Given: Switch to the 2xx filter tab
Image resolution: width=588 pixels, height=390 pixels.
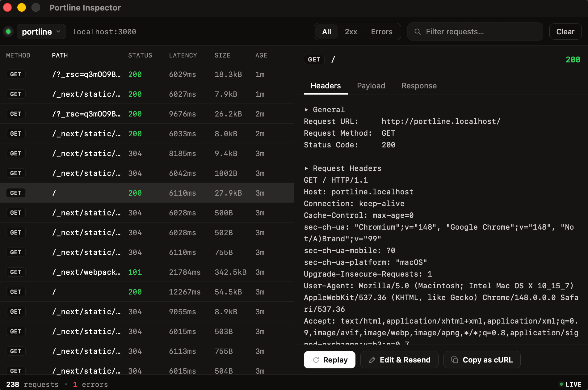Looking at the screenshot, I should [x=351, y=32].
